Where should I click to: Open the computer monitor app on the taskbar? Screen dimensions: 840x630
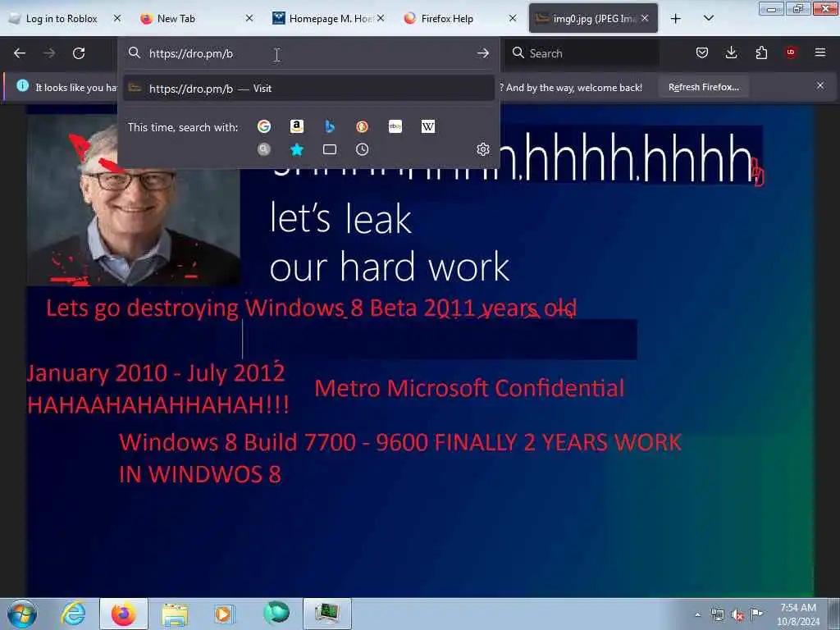327,614
